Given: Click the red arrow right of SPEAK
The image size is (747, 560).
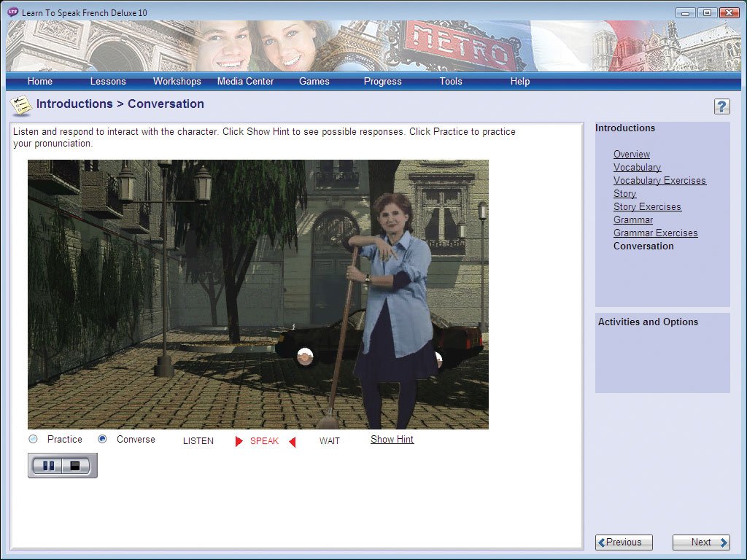Looking at the screenshot, I should click(292, 441).
